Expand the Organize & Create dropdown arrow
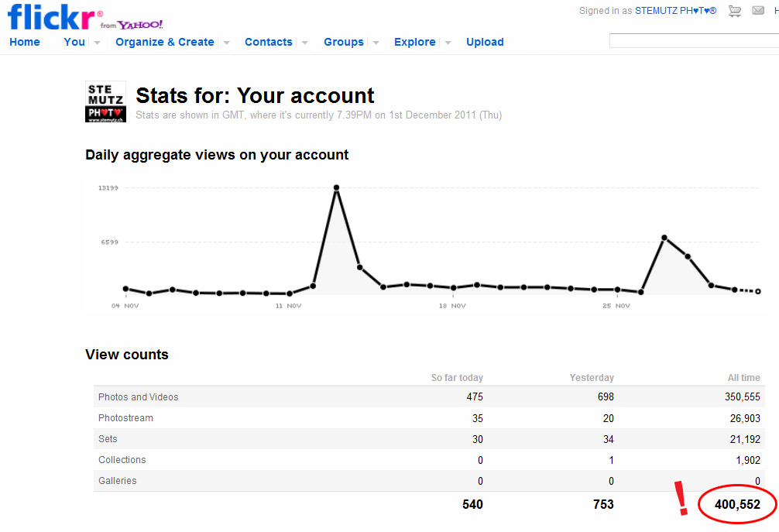Image resolution: width=779 pixels, height=532 pixels. (x=227, y=43)
